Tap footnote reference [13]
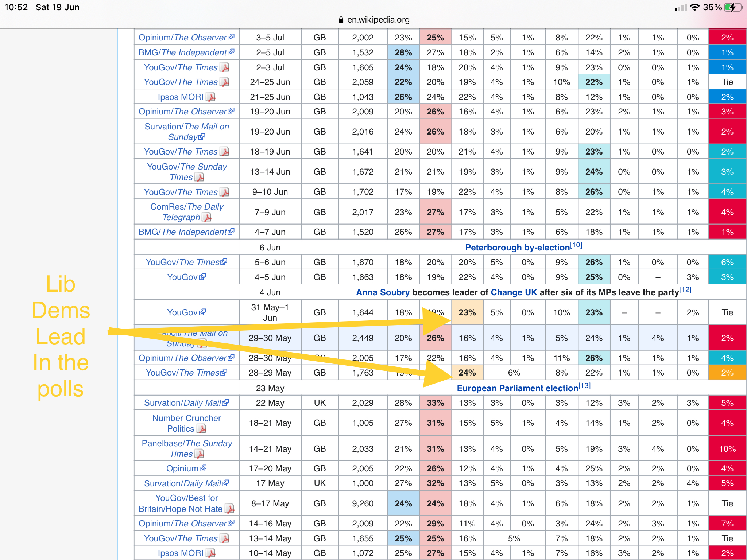The height and width of the screenshot is (560, 747). click(x=585, y=386)
